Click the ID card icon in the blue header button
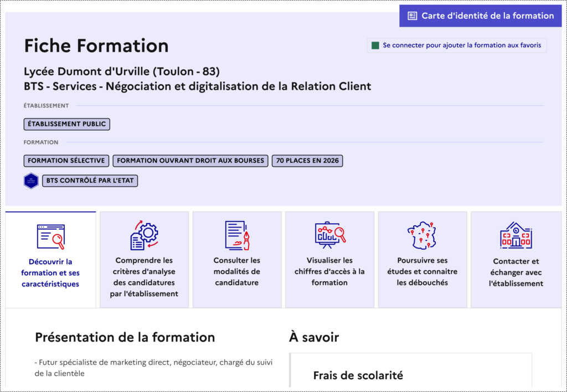Screen dimensions: 567x392 [x=412, y=16]
